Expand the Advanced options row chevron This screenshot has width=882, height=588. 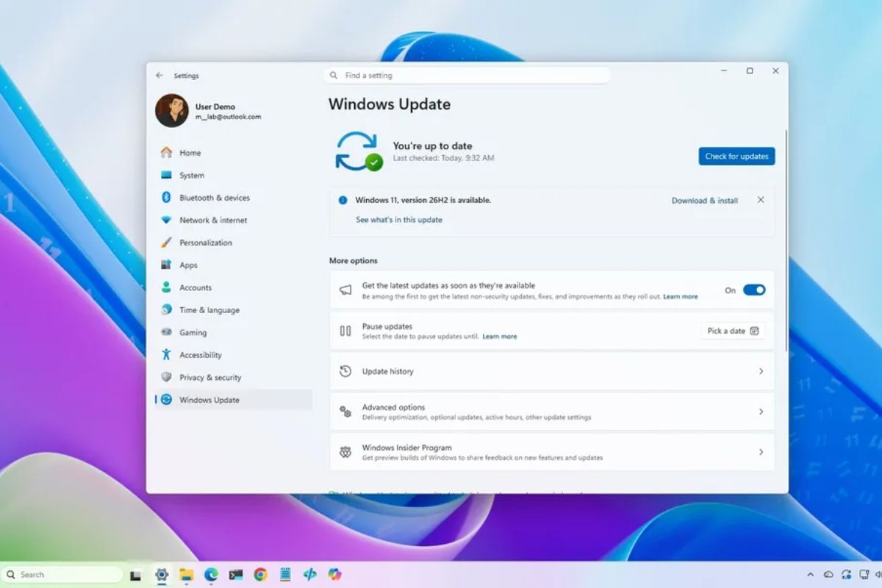(761, 412)
